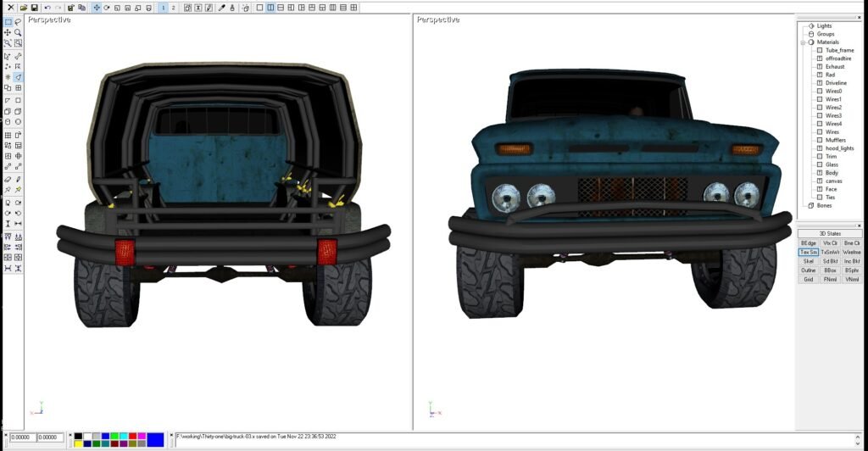
Task: Click the first coordinate value field
Action: (x=21, y=437)
